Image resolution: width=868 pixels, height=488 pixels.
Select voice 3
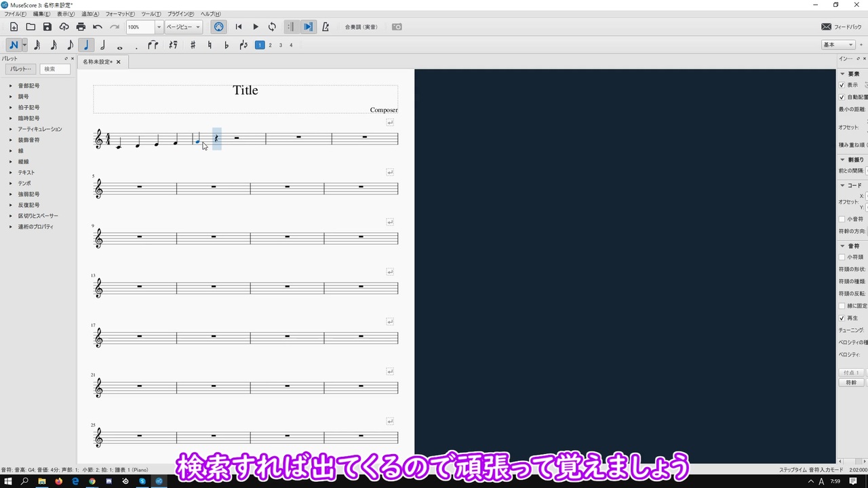coord(280,45)
